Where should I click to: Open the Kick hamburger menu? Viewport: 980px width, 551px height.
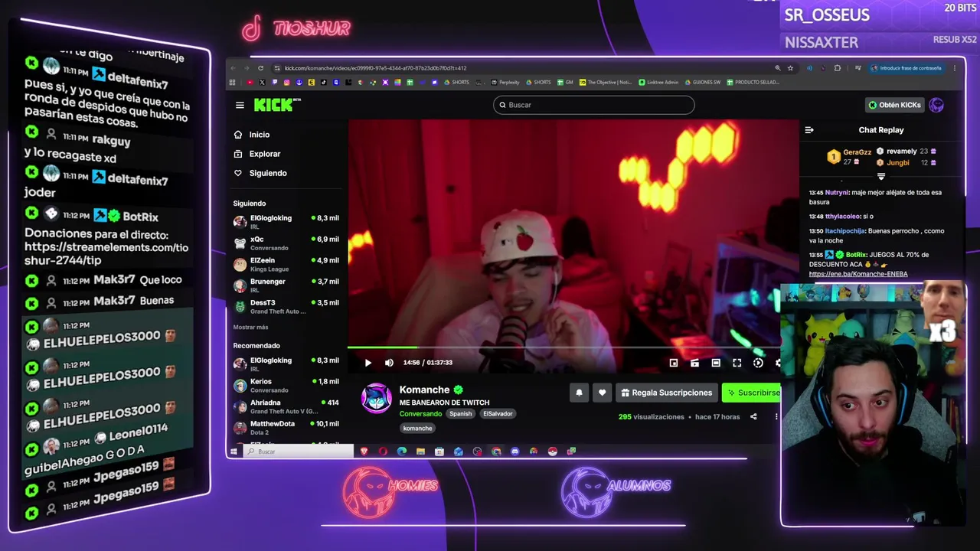pyautogui.click(x=240, y=105)
